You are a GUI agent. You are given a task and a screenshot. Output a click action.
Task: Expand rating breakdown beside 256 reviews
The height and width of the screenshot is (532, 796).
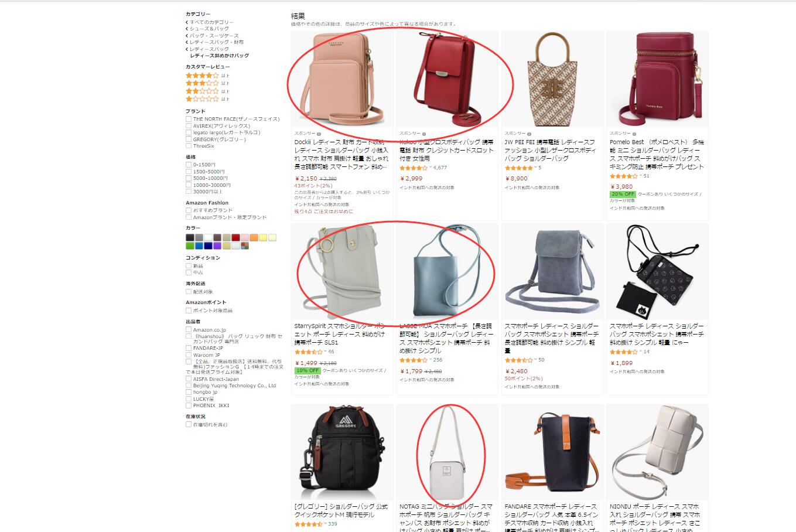(x=431, y=360)
